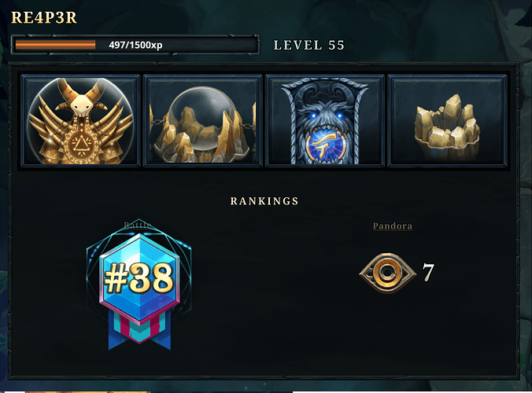Click the glowing blue rune orb in beast's mouth
The image size is (532, 393).
pos(326,146)
